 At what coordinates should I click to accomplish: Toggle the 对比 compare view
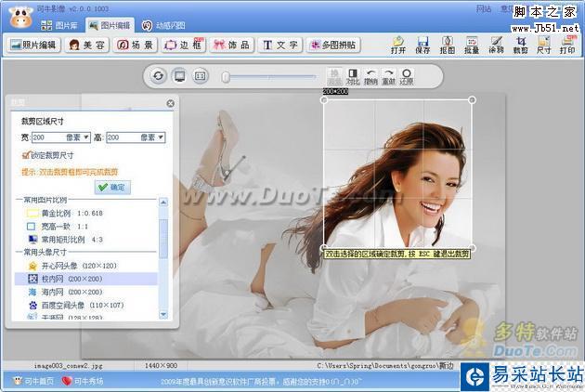coord(353,76)
